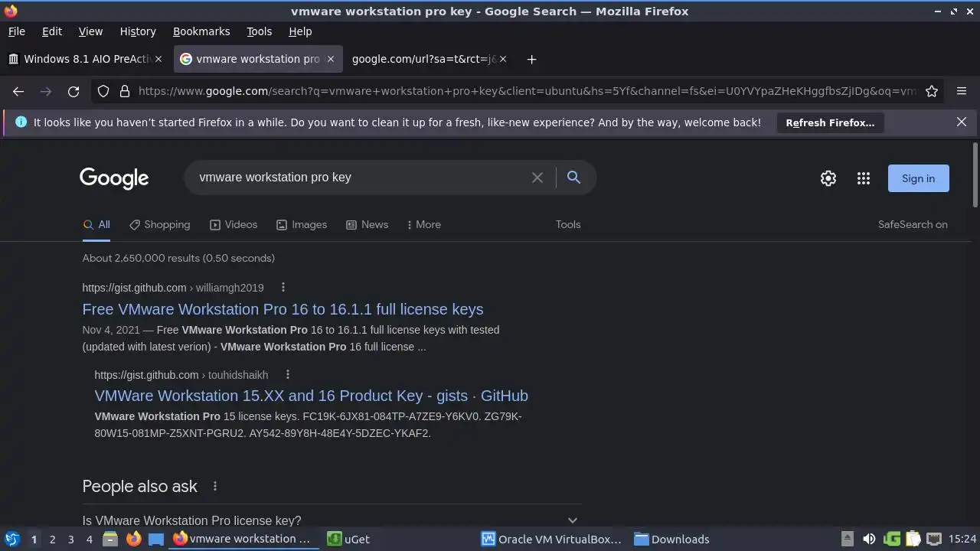Open the Tools menu in menu bar
980x551 pixels.
(259, 31)
